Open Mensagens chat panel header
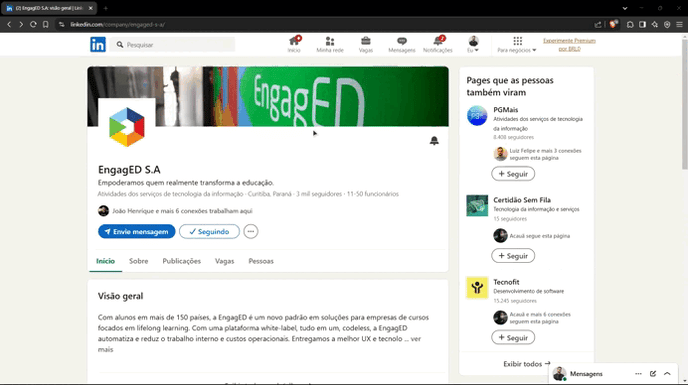 tap(586, 374)
